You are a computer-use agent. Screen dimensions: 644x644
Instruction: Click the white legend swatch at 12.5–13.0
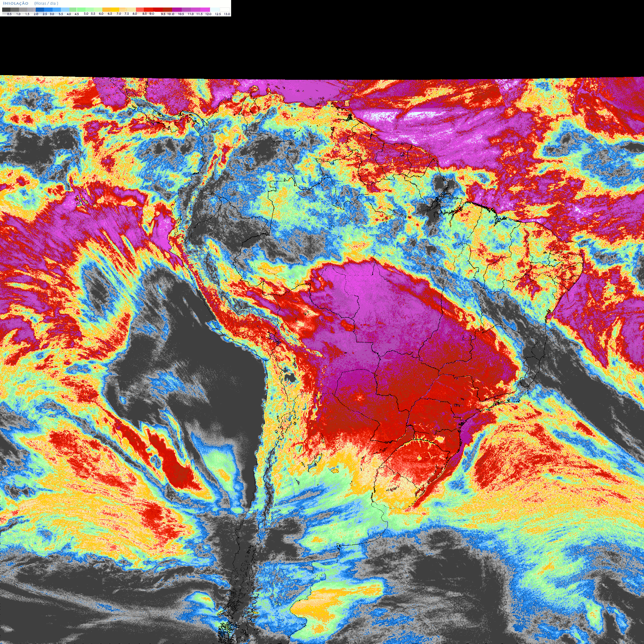point(225,10)
